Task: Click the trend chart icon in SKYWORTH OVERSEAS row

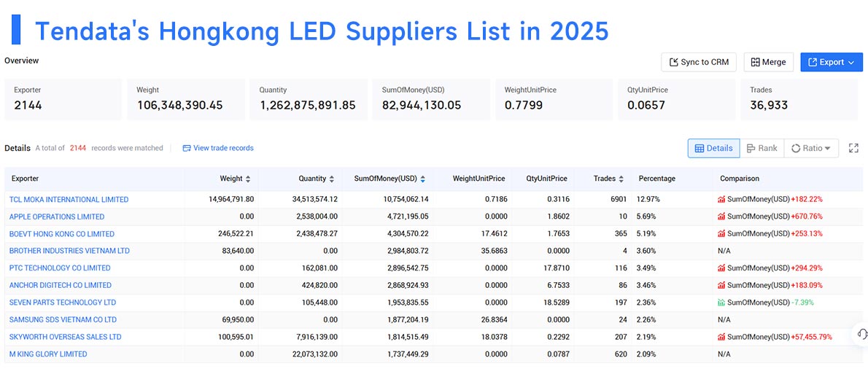Action: 721,336
